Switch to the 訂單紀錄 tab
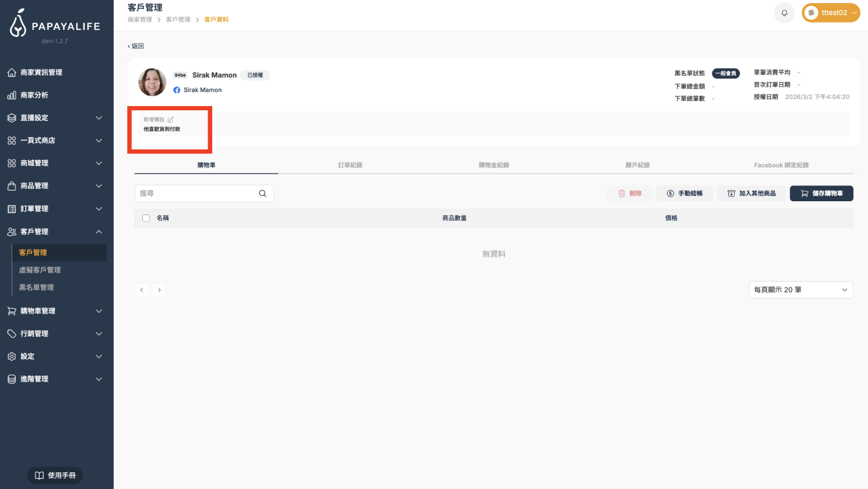 (x=350, y=165)
